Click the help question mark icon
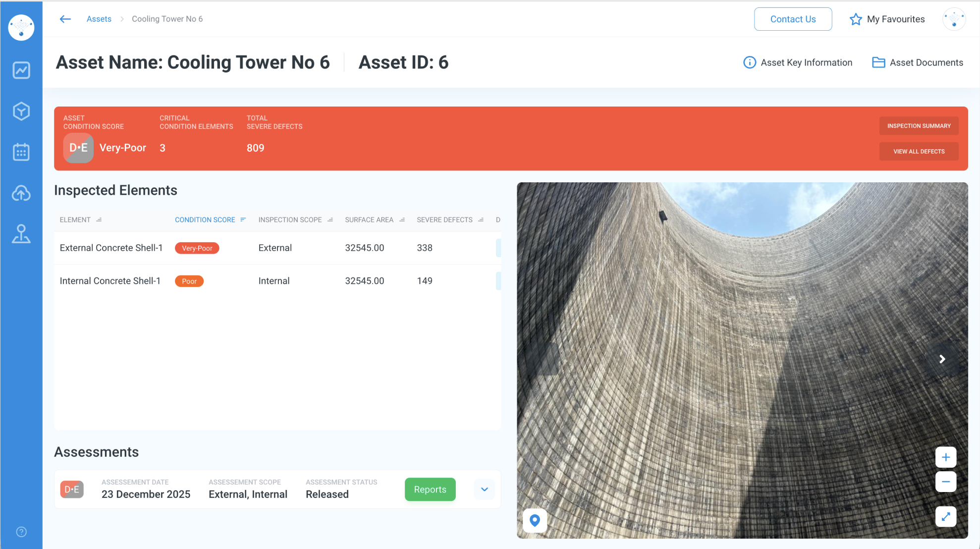Image resolution: width=980 pixels, height=549 pixels. click(x=21, y=532)
